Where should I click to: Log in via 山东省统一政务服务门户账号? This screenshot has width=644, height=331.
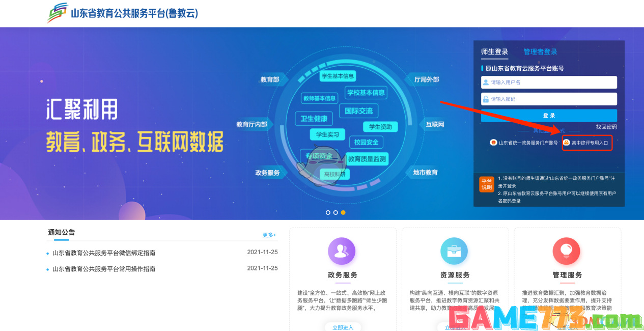(x=528, y=143)
